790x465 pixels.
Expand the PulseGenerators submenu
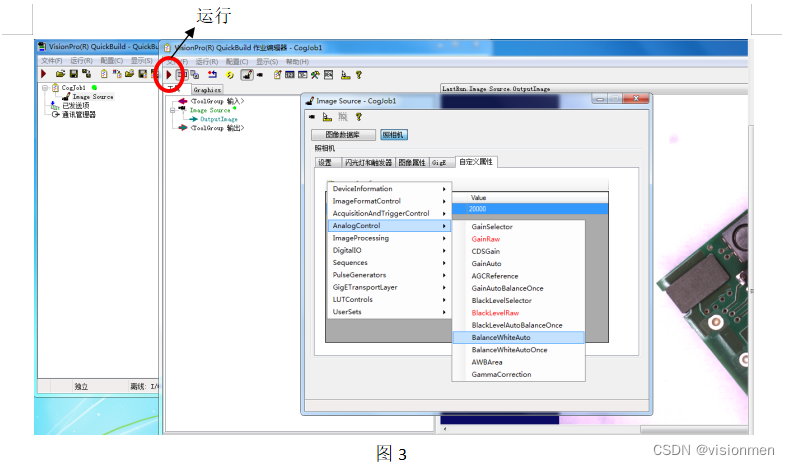coord(389,275)
